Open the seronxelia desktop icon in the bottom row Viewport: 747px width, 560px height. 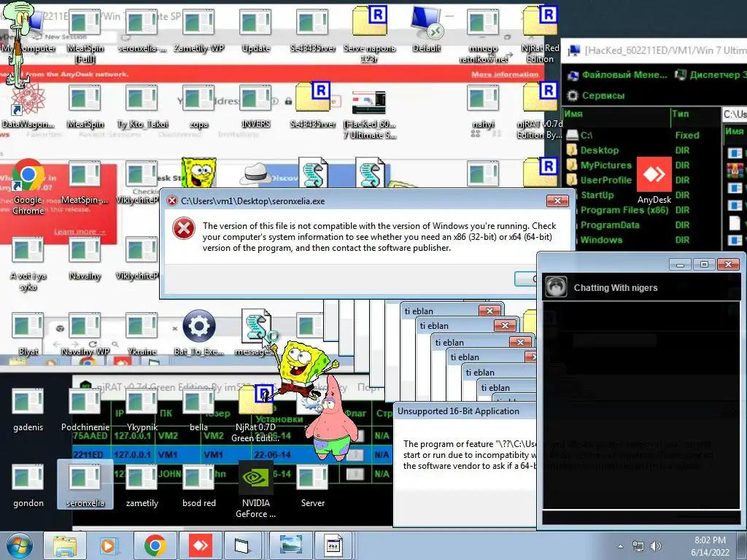85,484
